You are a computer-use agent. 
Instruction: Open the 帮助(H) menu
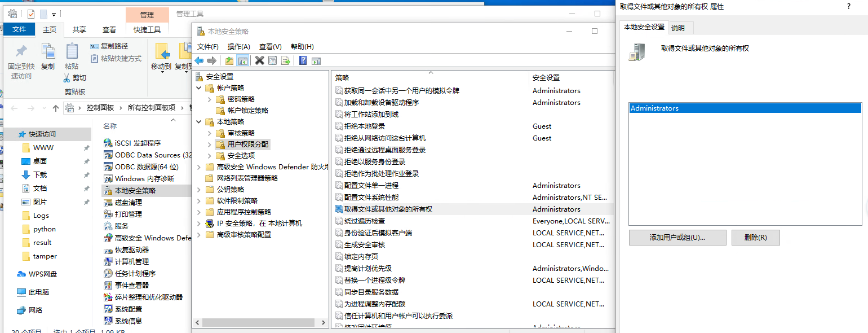click(302, 47)
